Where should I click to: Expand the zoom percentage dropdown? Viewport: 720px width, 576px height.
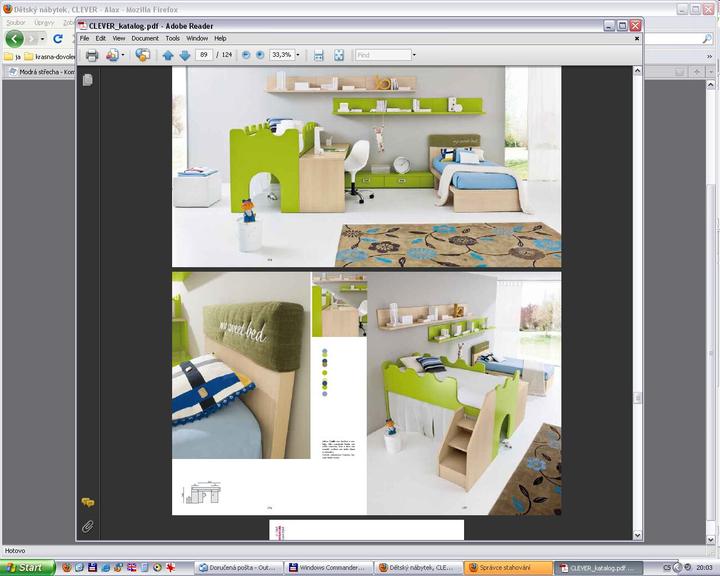tap(299, 55)
